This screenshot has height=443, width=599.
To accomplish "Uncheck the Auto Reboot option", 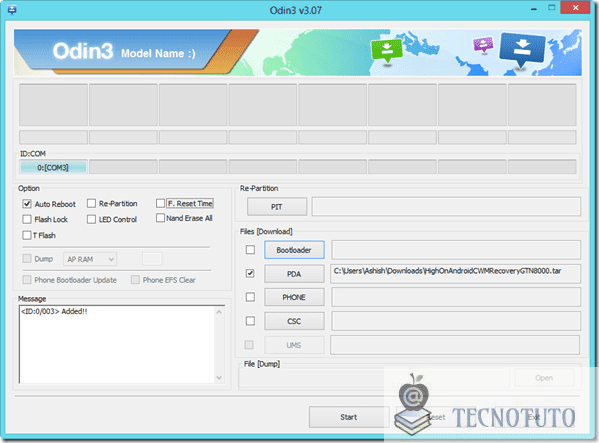I will [x=27, y=204].
